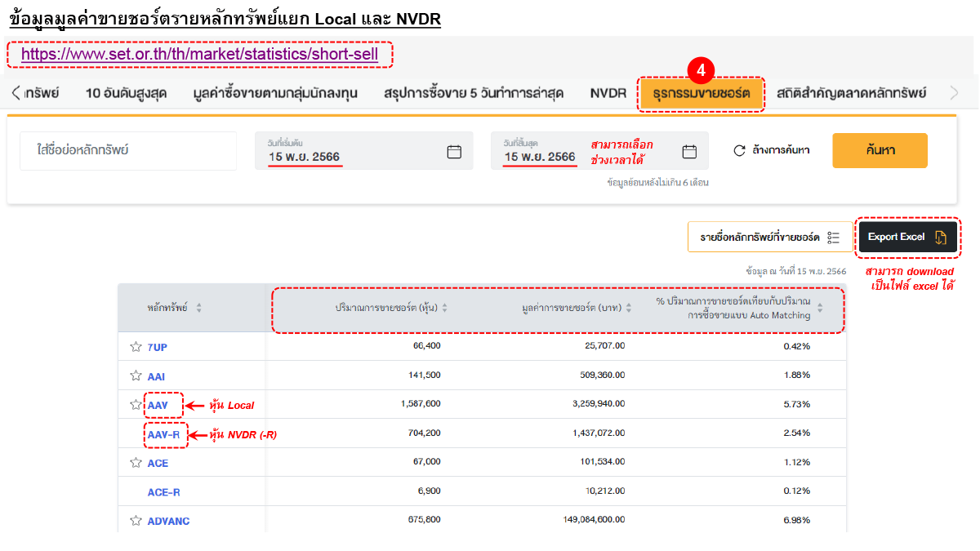Sort by ปริมาณการขายชอร์ต (หุ้น) column

pyautogui.click(x=445, y=308)
